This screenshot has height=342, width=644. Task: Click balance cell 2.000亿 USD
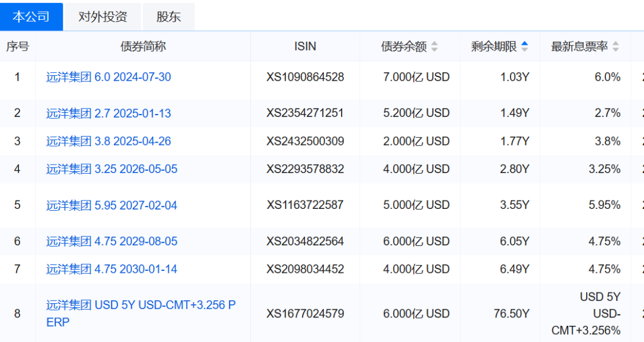(416, 141)
